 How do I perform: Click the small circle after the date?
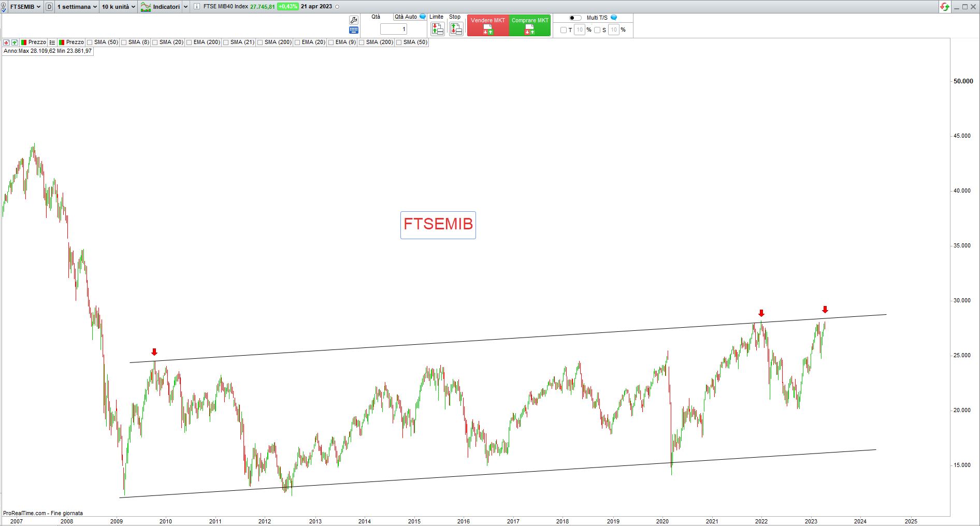pyautogui.click(x=338, y=7)
